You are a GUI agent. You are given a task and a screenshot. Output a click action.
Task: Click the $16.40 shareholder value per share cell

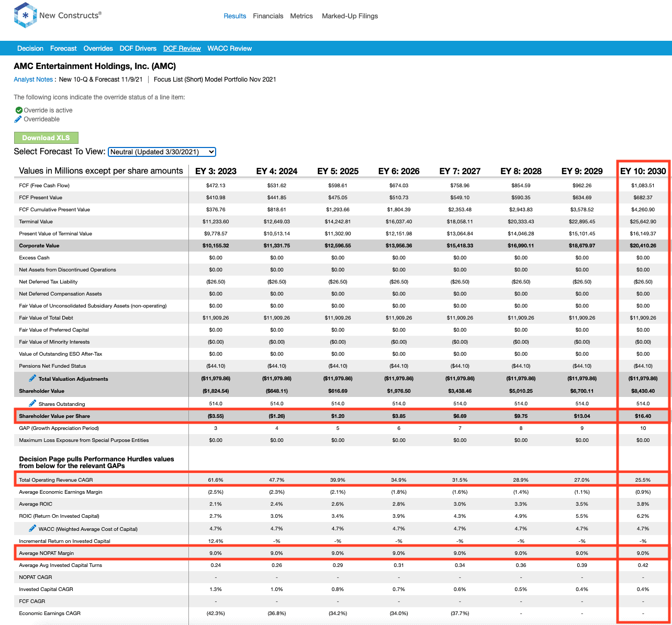click(643, 416)
